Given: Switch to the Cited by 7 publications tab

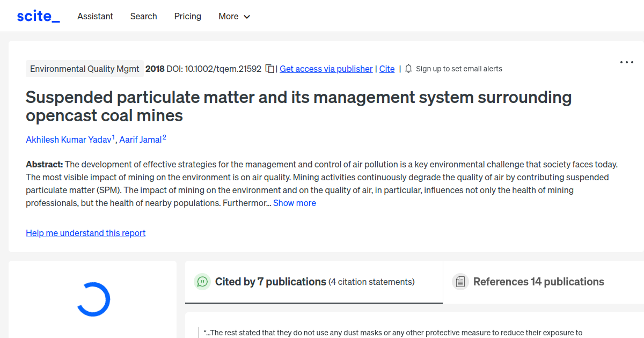Looking at the screenshot, I should (x=270, y=281).
